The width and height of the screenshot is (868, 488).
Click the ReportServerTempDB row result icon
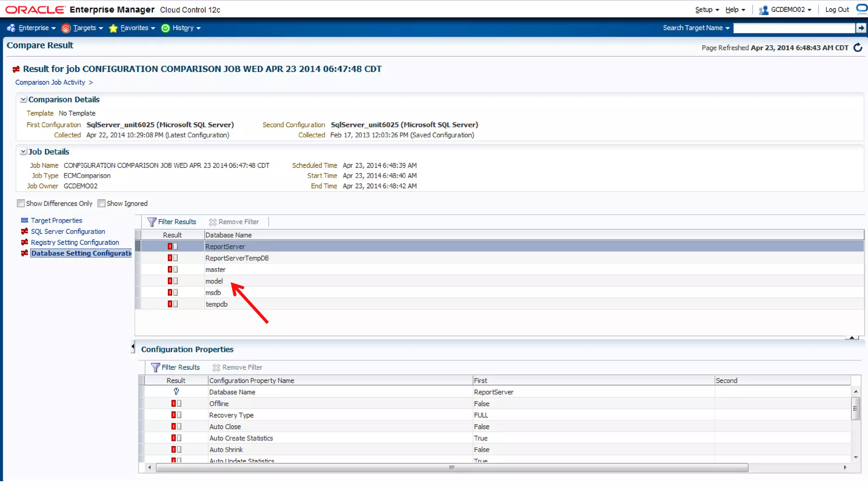172,258
